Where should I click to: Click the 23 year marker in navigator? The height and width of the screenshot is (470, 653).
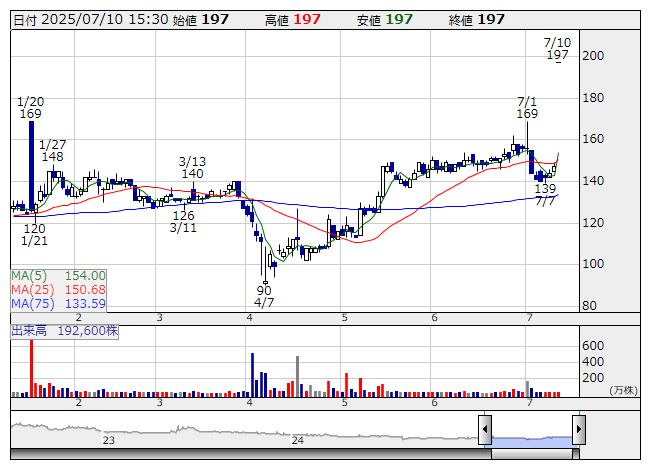tap(109, 440)
